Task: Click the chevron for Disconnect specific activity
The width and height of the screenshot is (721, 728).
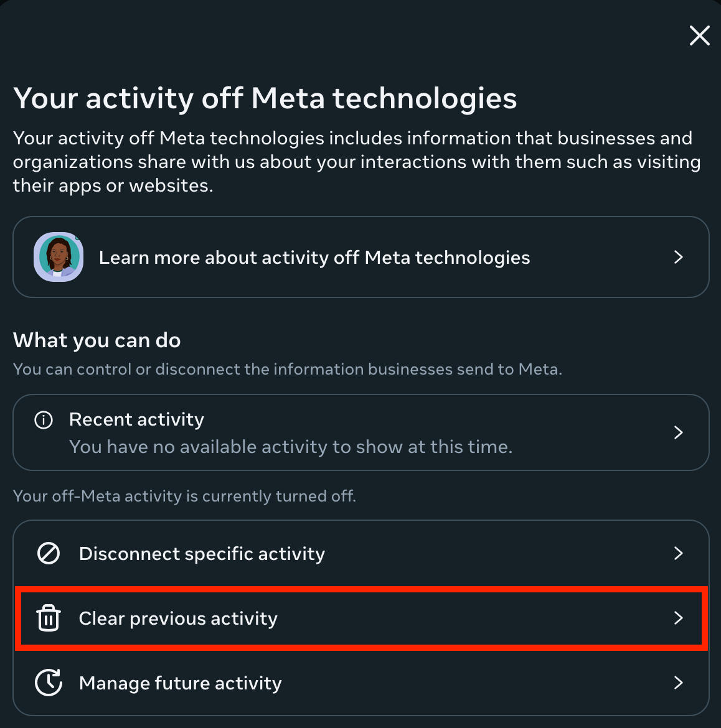Action: (x=679, y=553)
